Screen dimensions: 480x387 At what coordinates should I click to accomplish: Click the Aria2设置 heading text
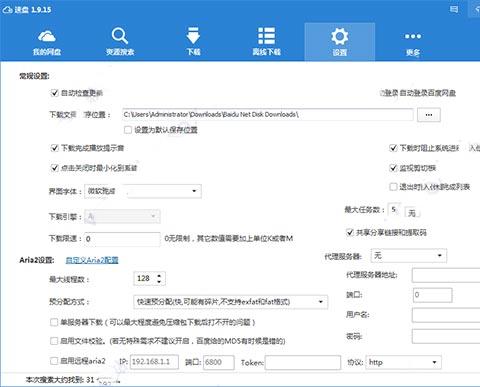[37, 260]
